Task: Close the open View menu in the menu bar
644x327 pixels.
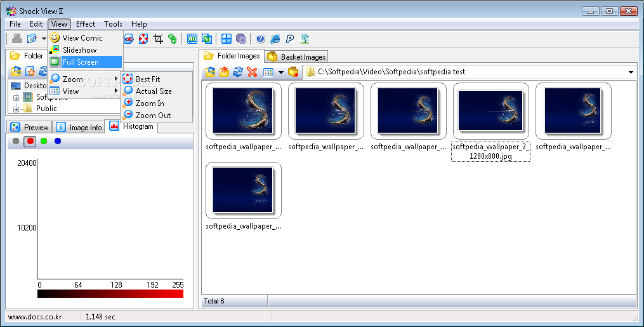Action: click(x=59, y=24)
